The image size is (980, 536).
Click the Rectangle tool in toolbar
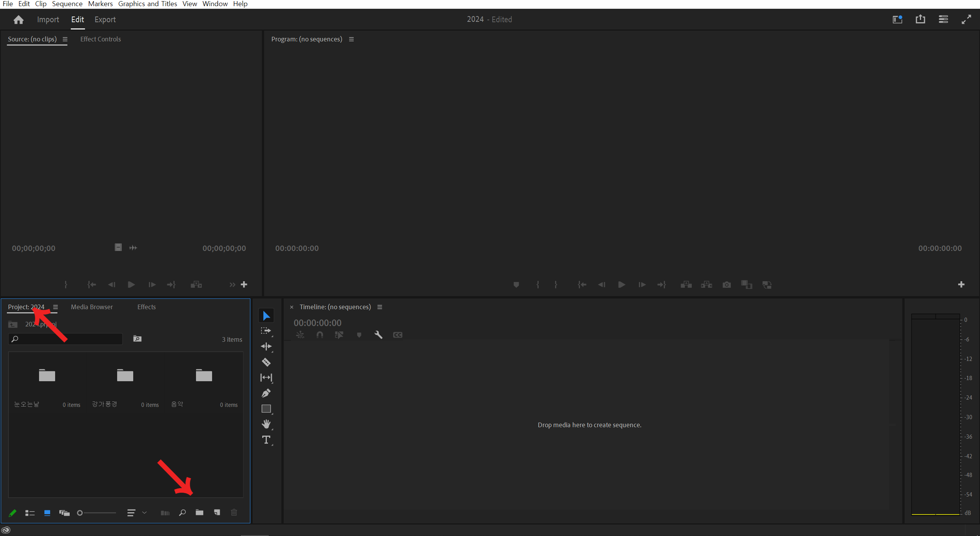[x=266, y=409]
